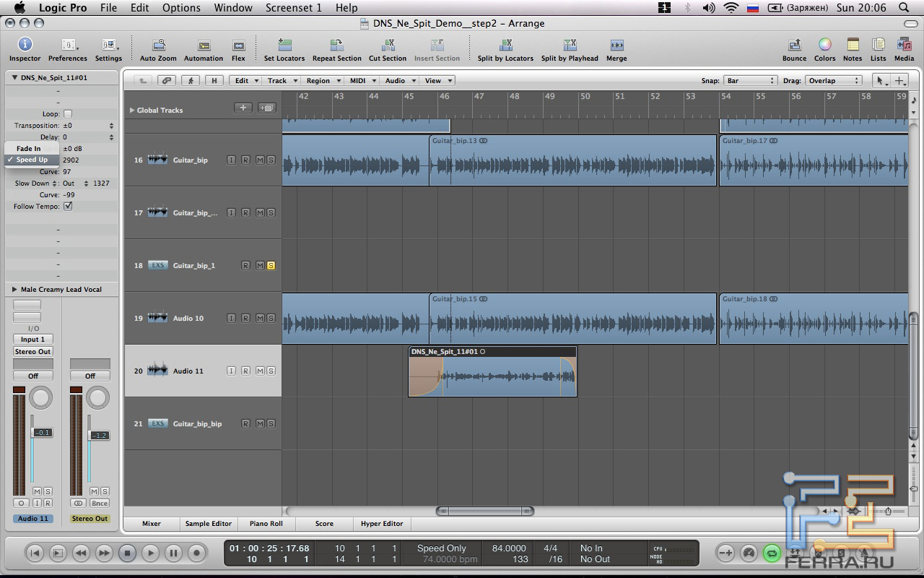
Task: Toggle solo on Guitar_bip_1 track
Action: (271, 266)
